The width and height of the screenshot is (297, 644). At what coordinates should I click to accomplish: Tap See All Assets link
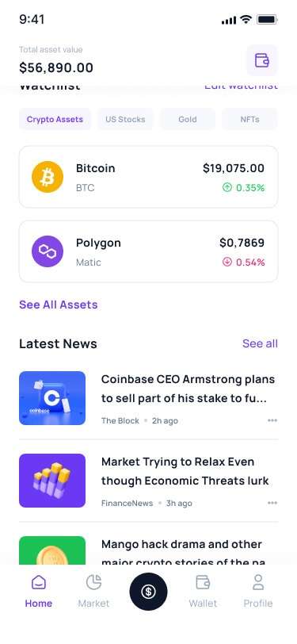[59, 305]
